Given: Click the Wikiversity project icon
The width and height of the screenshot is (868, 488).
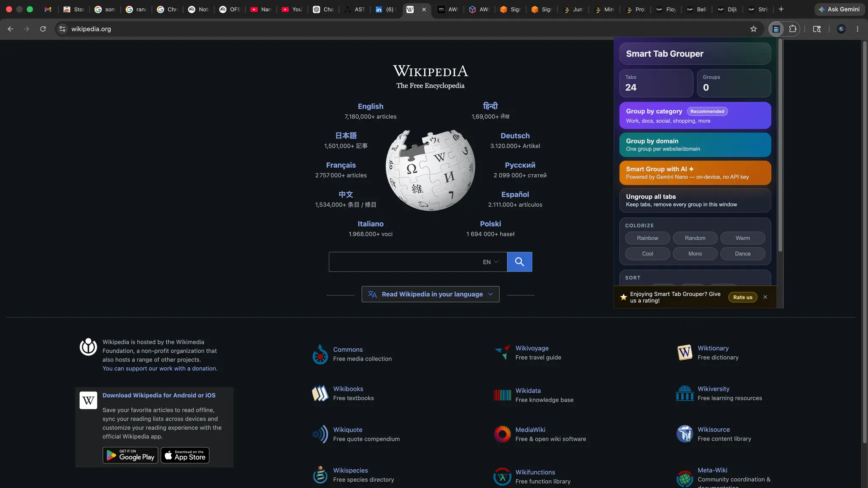Looking at the screenshot, I should pos(684,393).
